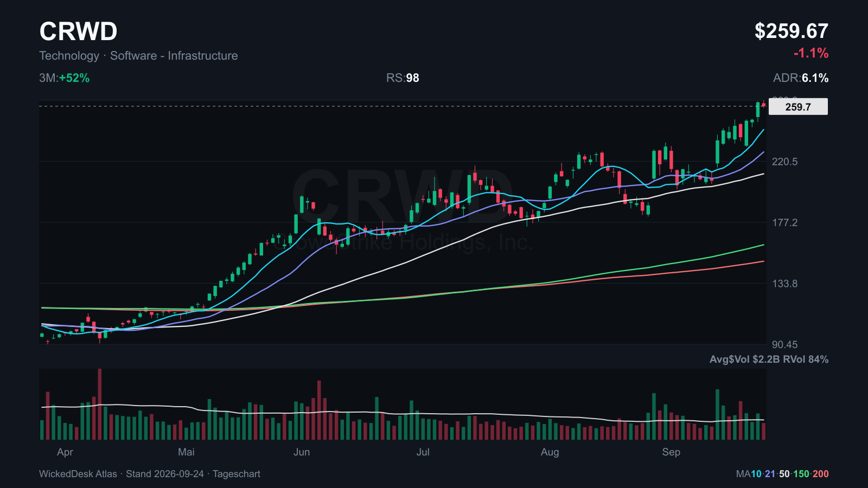Image resolution: width=868 pixels, height=488 pixels.
Task: Click the tallest red volume bar in April
Action: coord(100,404)
